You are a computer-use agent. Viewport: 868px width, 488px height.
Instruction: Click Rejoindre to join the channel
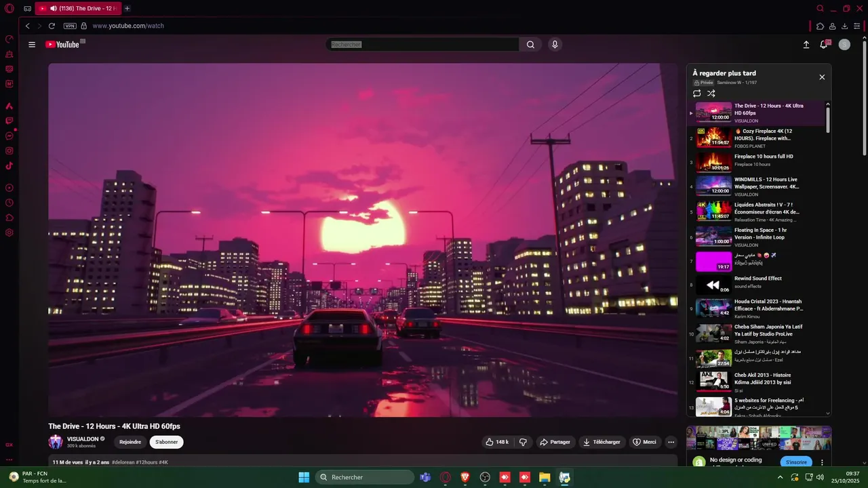click(x=130, y=442)
